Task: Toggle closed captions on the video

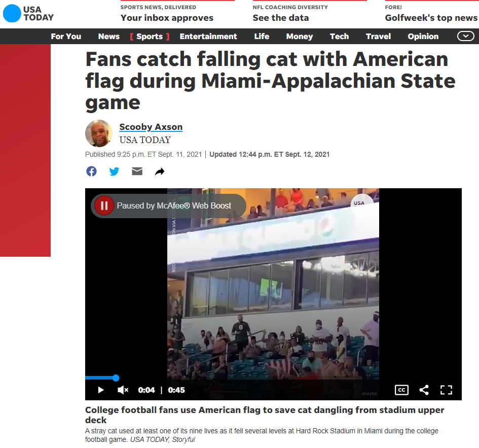Action: pyautogui.click(x=401, y=390)
